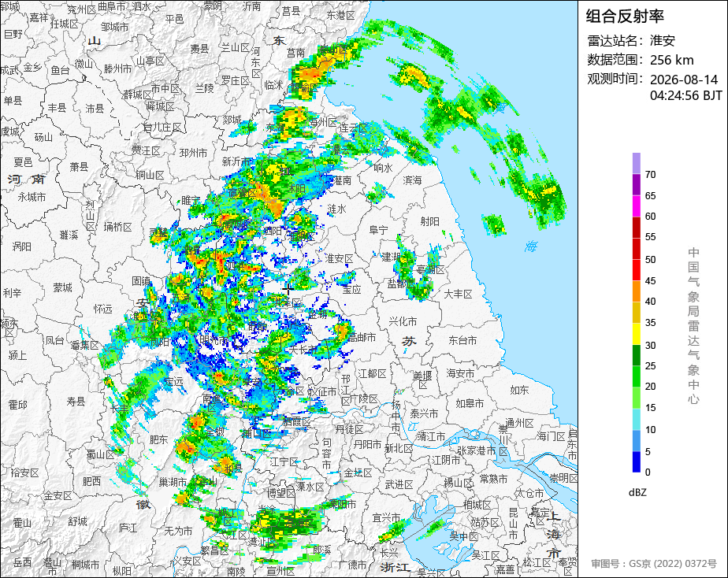The height and width of the screenshot is (578, 728).
Task: Click the 组合反射率 title text
Action: pyautogui.click(x=625, y=17)
